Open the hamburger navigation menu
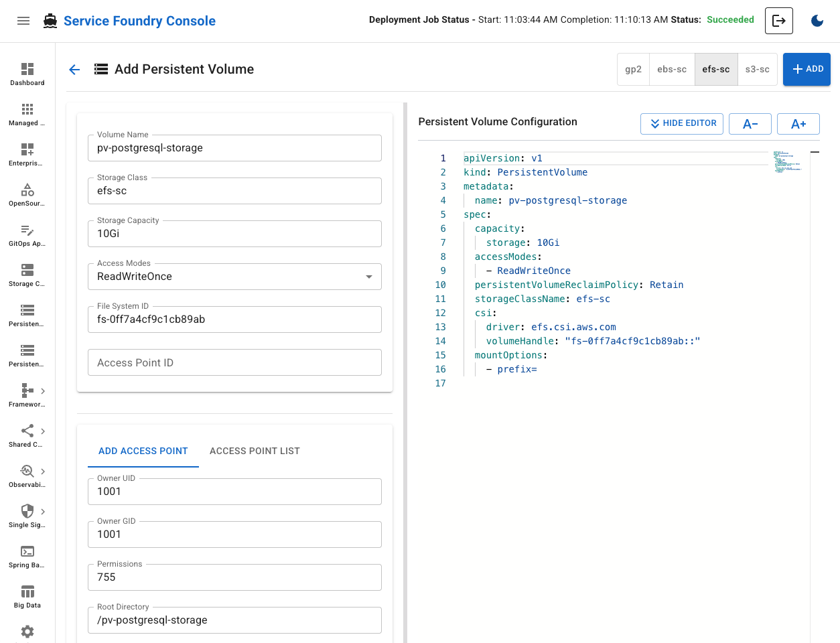The height and width of the screenshot is (643, 840). click(23, 21)
